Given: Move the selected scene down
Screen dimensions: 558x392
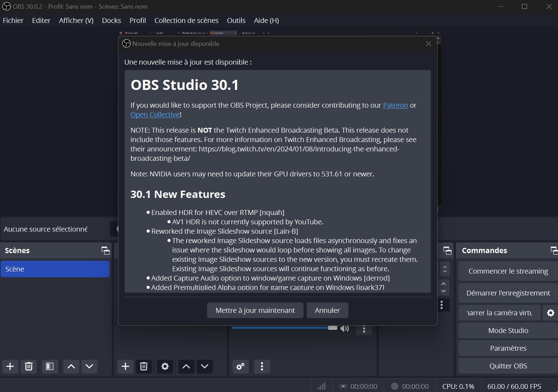Looking at the screenshot, I should (89, 366).
